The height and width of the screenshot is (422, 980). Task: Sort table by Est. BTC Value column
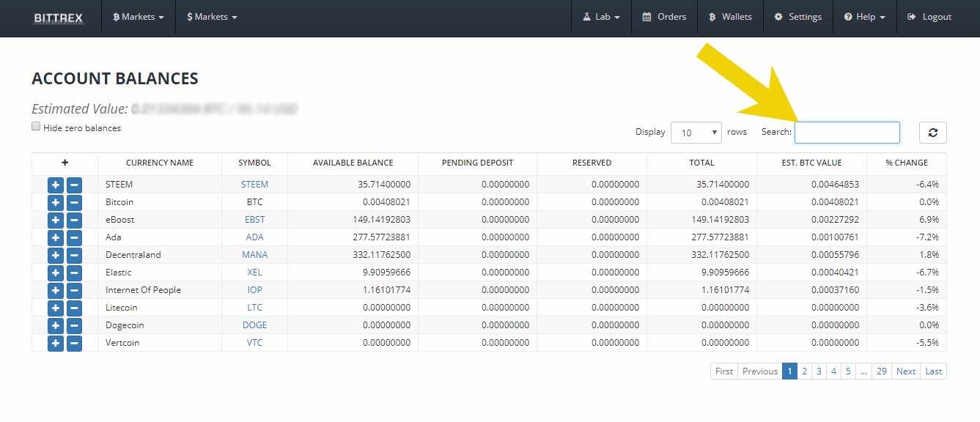812,163
